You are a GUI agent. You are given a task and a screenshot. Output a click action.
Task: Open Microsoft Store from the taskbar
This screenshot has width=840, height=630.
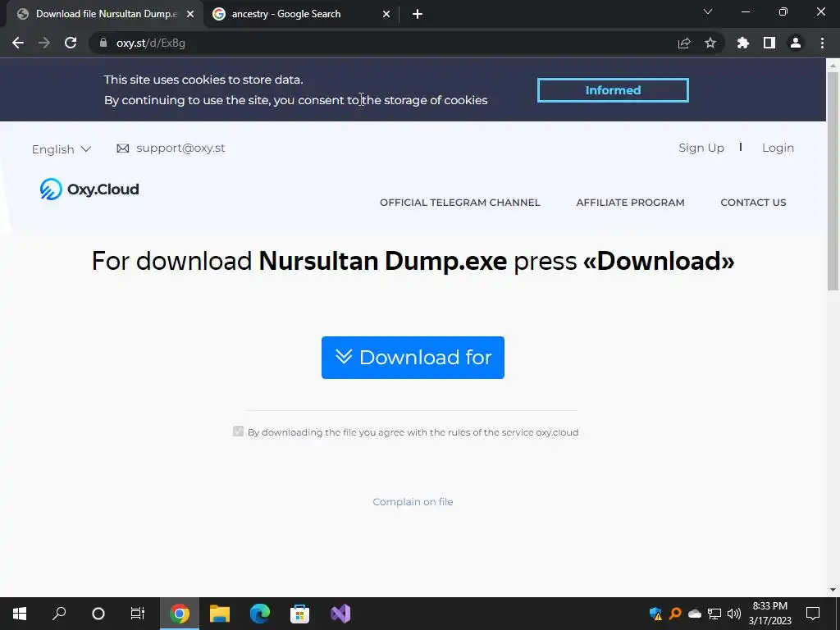tap(300, 614)
